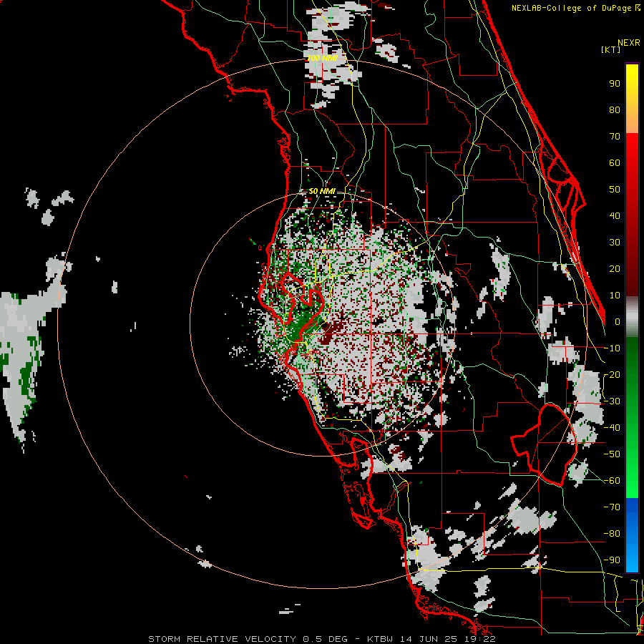Click the -20 scale label
Viewport: 644px width, 644px height.
pos(612,375)
